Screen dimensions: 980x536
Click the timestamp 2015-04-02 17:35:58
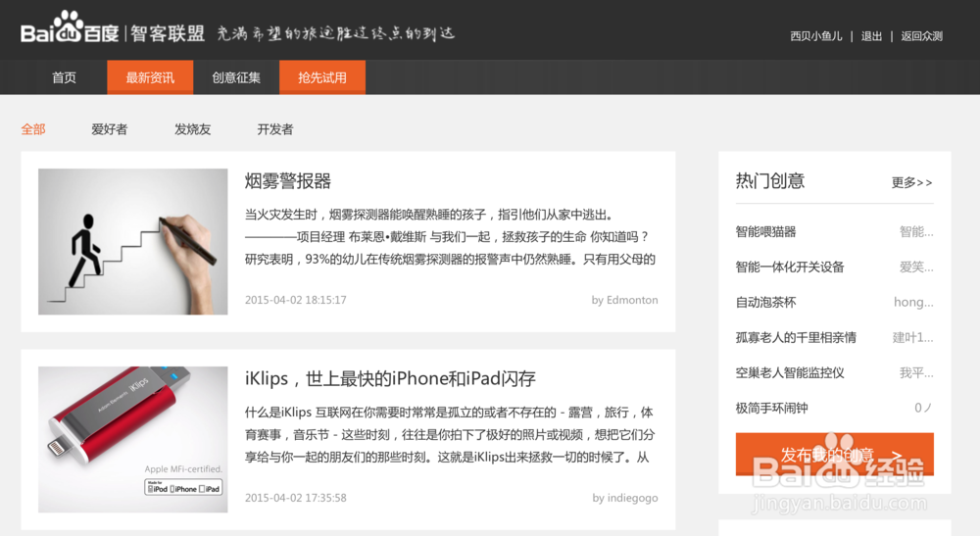click(x=296, y=498)
